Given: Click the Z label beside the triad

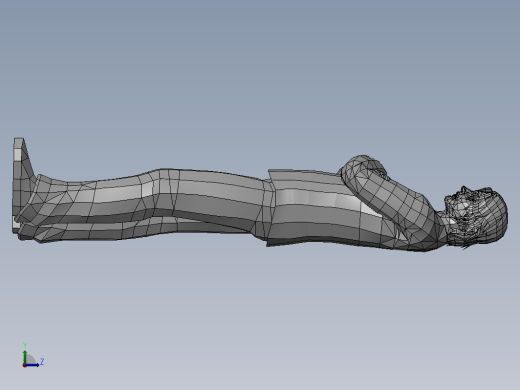Looking at the screenshot, I should pos(42,361).
